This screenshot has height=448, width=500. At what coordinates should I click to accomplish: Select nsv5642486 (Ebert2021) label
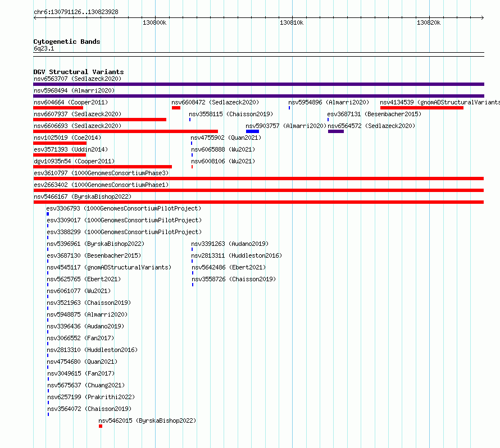tap(229, 267)
